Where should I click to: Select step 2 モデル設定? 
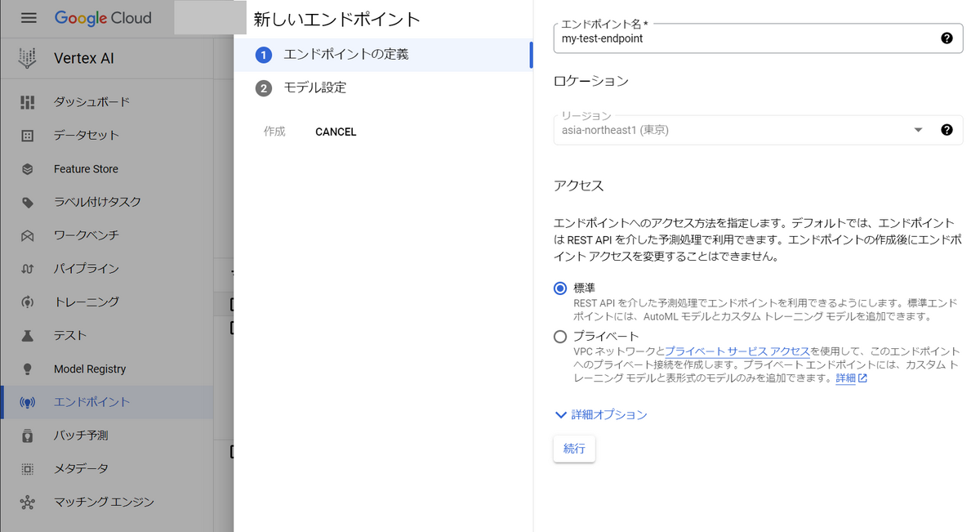pyautogui.click(x=382, y=87)
